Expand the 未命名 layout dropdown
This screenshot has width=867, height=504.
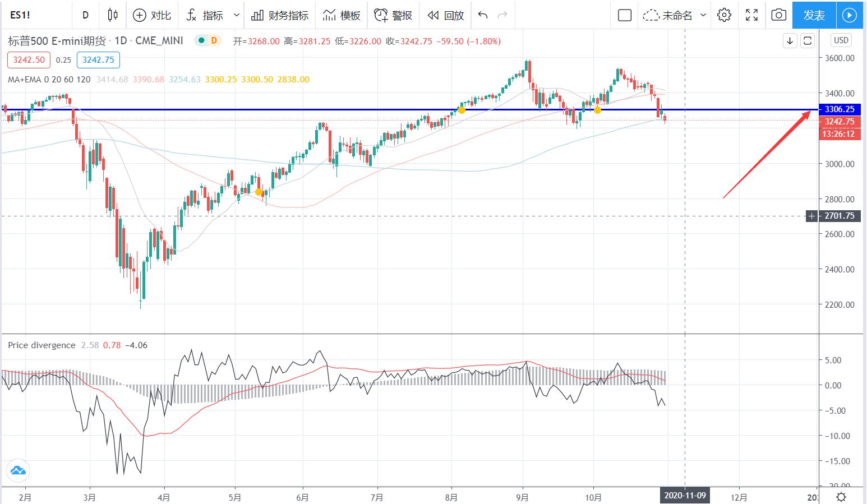(x=704, y=15)
